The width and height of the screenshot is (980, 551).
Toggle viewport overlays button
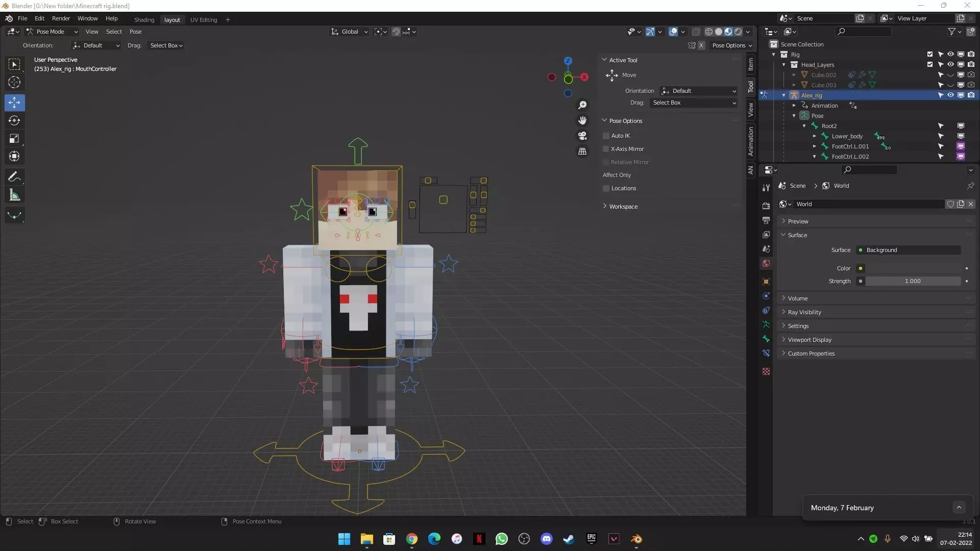tap(673, 32)
